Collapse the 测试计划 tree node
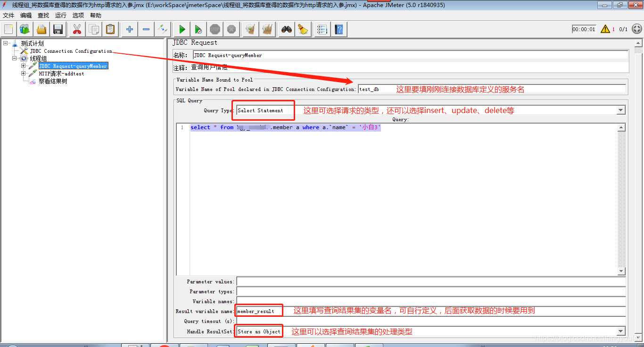Viewport: 644px width, 347px height. click(x=6, y=43)
